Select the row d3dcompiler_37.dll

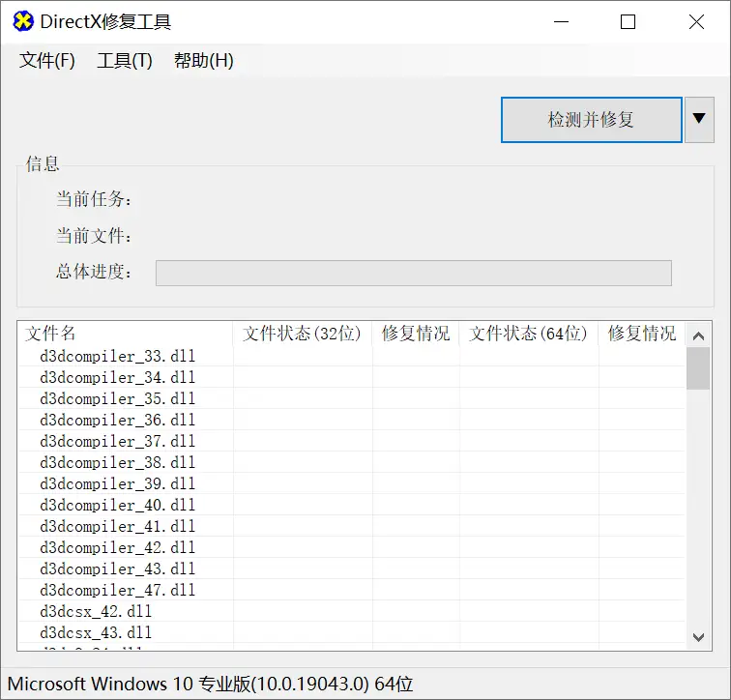(x=352, y=441)
